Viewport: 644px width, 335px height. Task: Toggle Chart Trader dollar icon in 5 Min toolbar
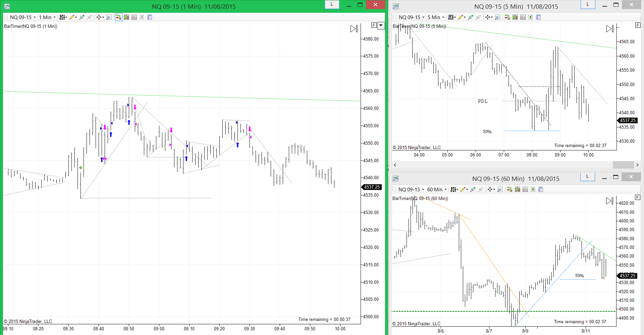click(531, 17)
